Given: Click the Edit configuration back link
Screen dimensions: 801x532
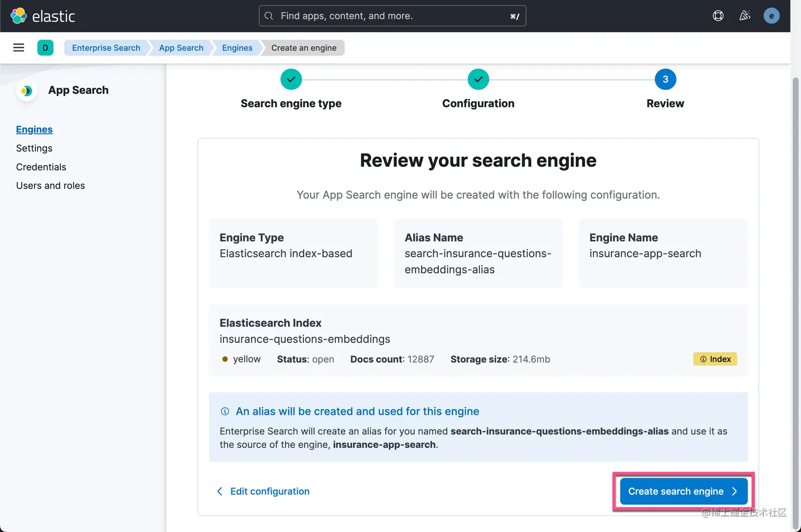Looking at the screenshot, I should click(x=263, y=491).
